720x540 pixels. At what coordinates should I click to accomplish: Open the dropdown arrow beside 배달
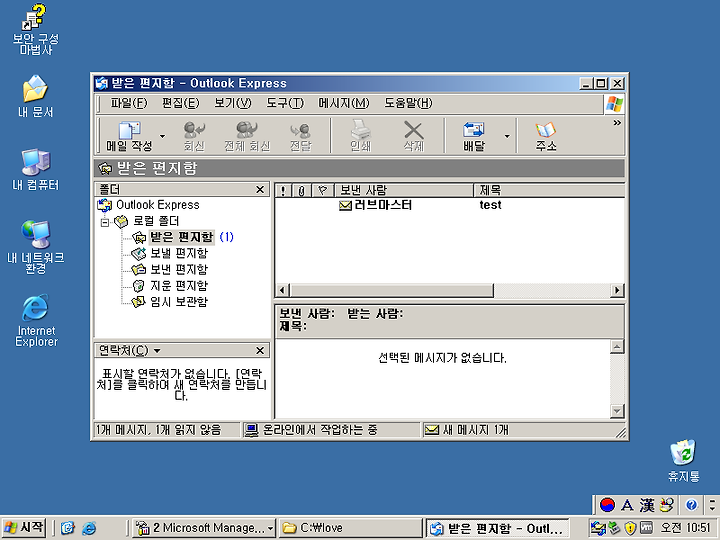pyautogui.click(x=507, y=136)
